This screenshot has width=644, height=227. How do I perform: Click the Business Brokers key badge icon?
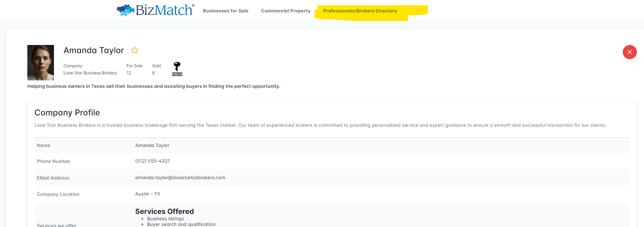[177, 69]
